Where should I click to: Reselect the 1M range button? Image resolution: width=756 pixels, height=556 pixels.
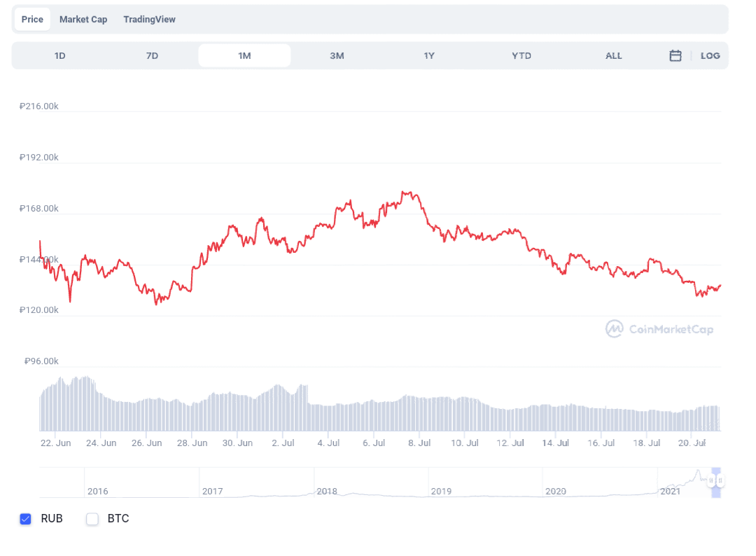[x=244, y=55]
